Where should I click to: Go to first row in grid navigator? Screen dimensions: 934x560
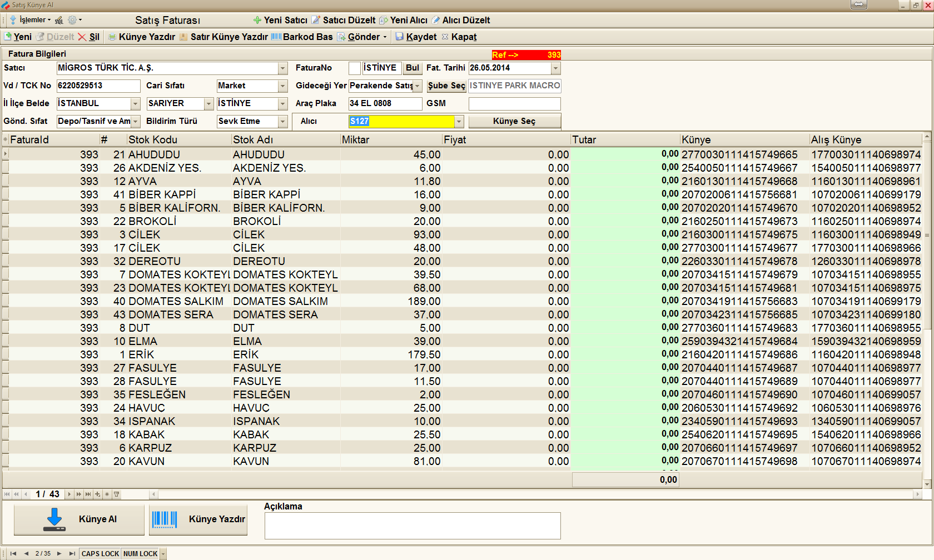[x=7, y=494]
